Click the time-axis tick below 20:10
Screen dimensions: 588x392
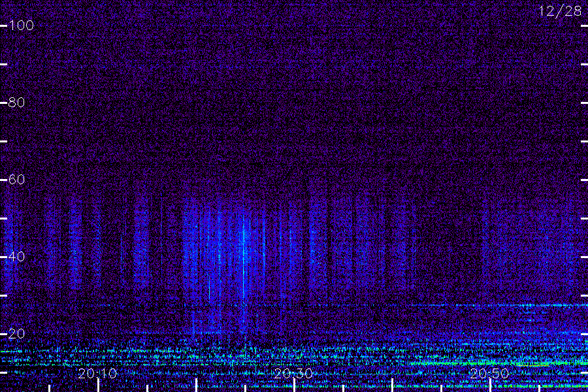98,385
